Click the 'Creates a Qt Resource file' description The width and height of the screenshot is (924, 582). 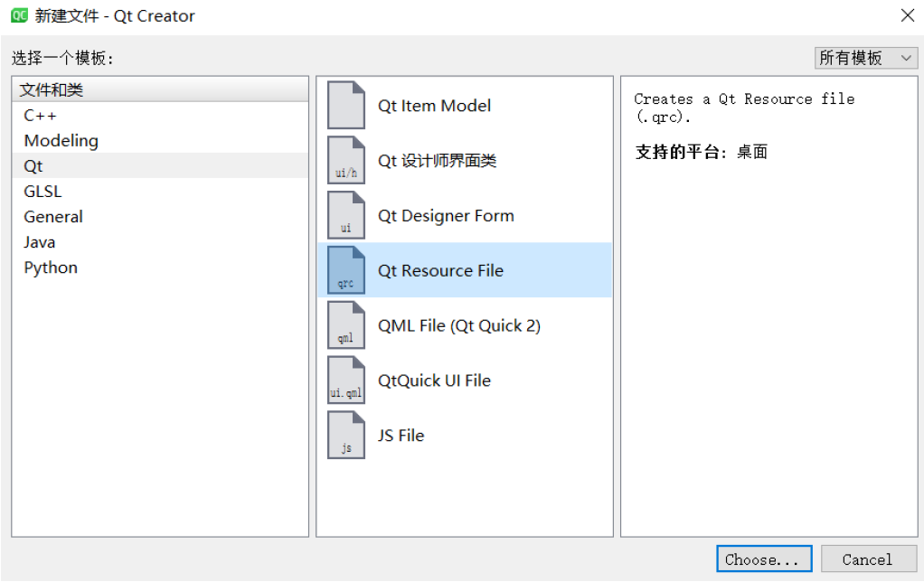point(744,108)
